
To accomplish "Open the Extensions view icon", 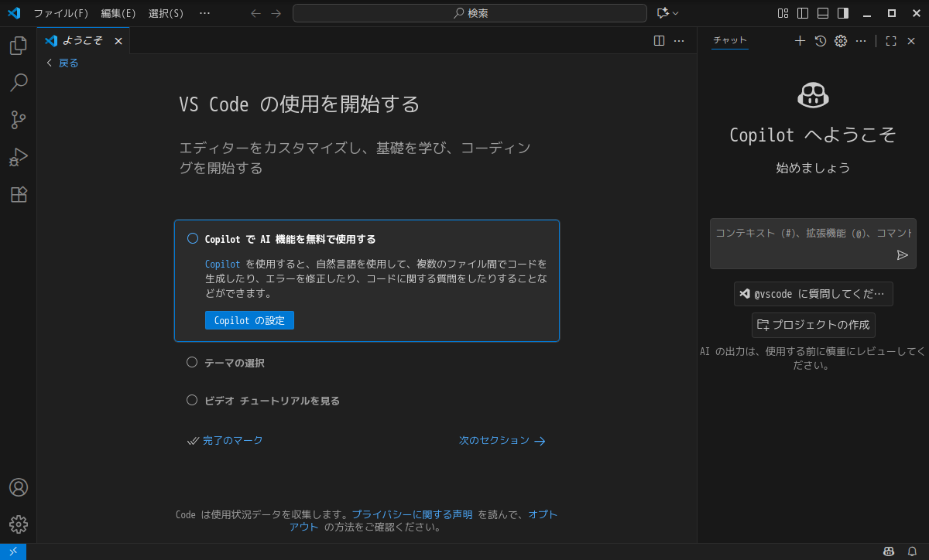I will pos(19,194).
